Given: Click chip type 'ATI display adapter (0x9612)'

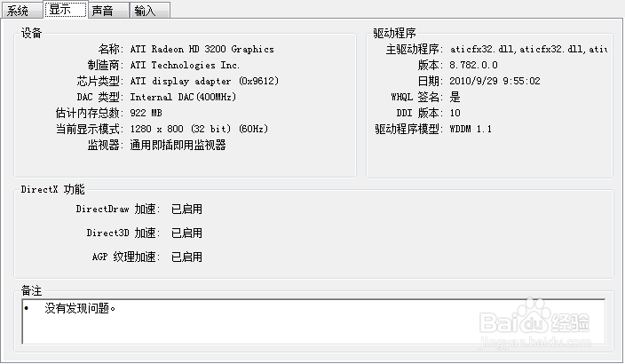Looking at the screenshot, I should point(204,81).
